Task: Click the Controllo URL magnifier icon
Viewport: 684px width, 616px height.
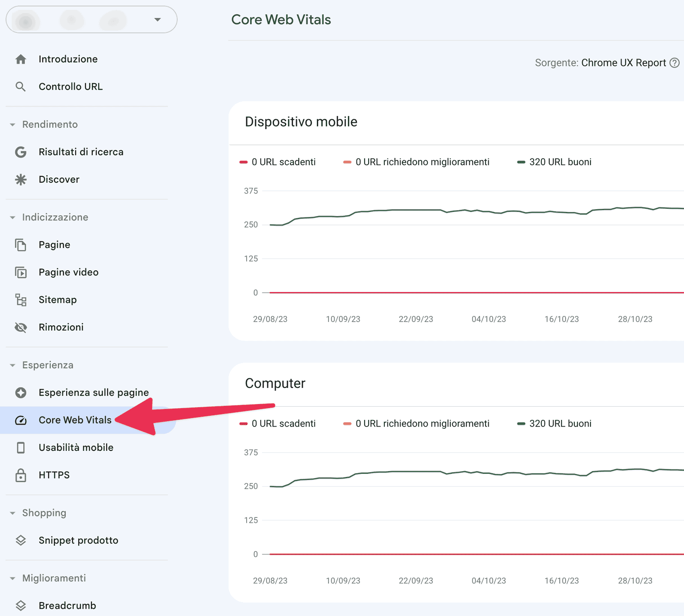Action: click(x=21, y=86)
